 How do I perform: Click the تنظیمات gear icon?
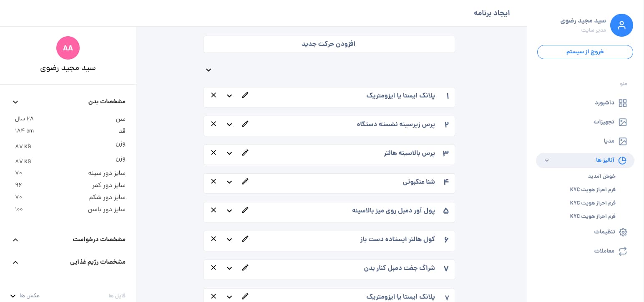point(623,232)
